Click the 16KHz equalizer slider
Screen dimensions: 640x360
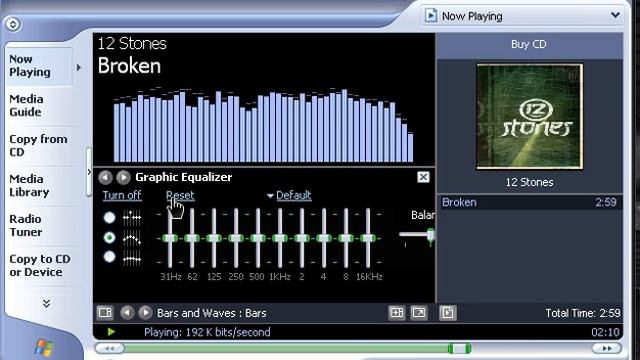tap(368, 238)
